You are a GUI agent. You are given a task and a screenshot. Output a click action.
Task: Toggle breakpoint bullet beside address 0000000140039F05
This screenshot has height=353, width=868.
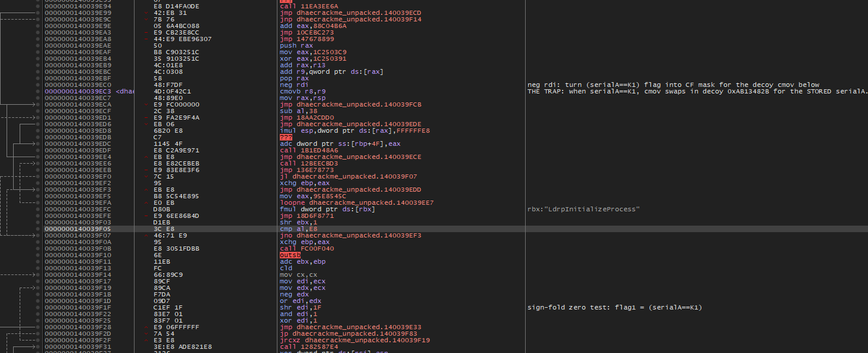coord(39,229)
